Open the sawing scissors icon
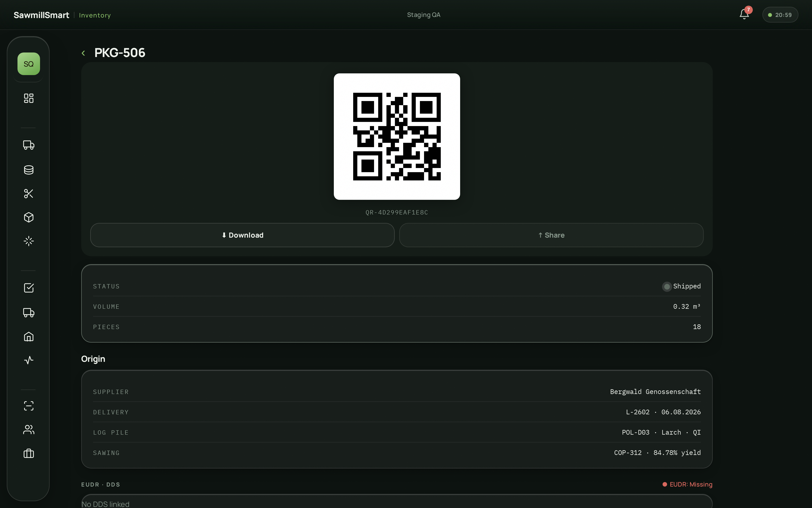 click(29, 194)
